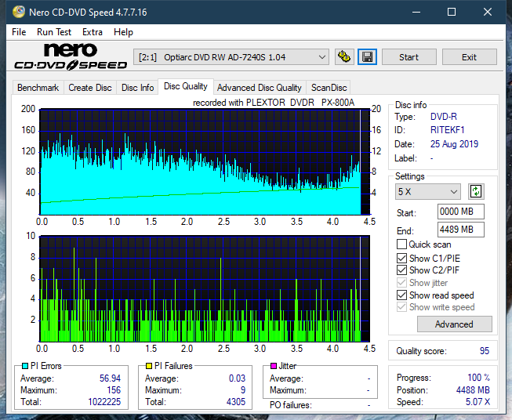
Task: Click the disc ID RITEKF1
Action: tap(447, 130)
